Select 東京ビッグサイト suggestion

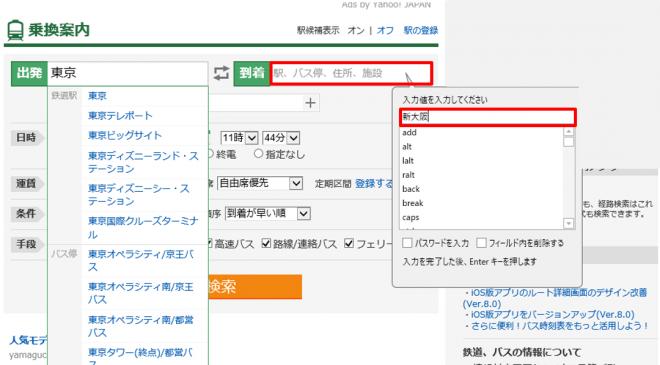click(125, 136)
